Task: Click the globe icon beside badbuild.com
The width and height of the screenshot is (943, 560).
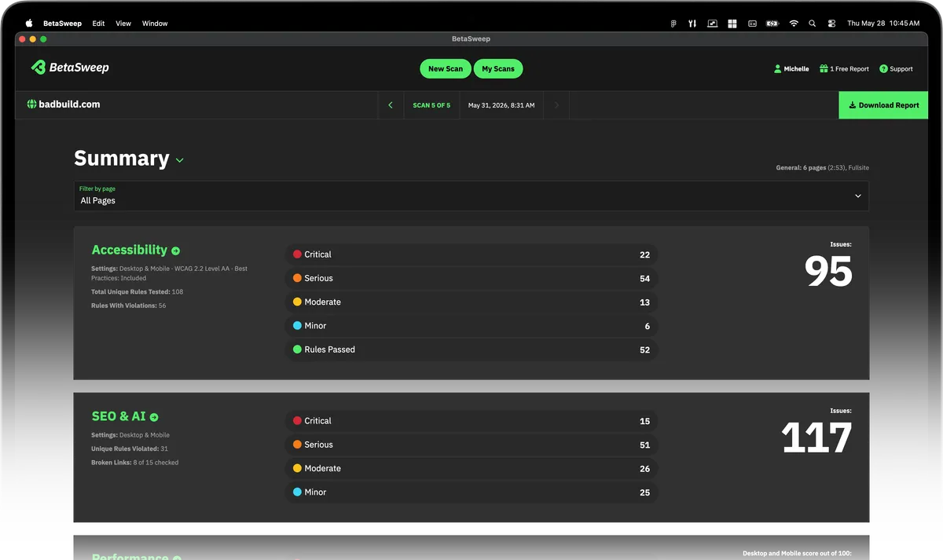Action: [31, 104]
